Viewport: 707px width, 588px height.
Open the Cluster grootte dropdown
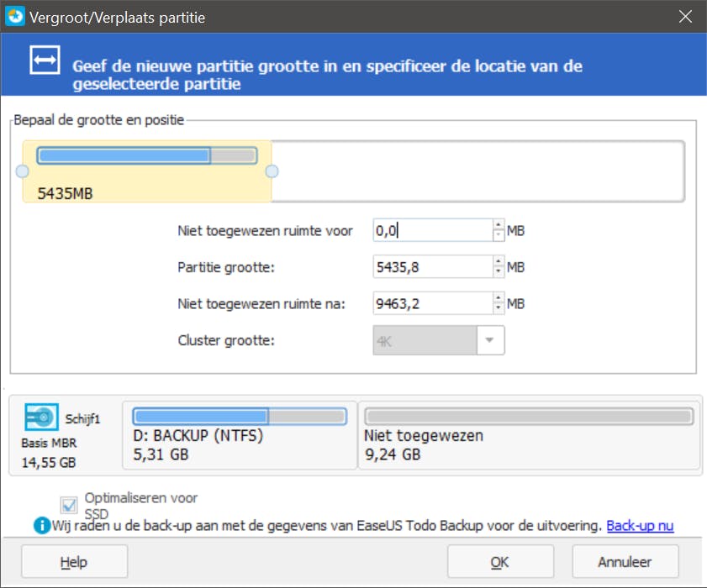489,340
